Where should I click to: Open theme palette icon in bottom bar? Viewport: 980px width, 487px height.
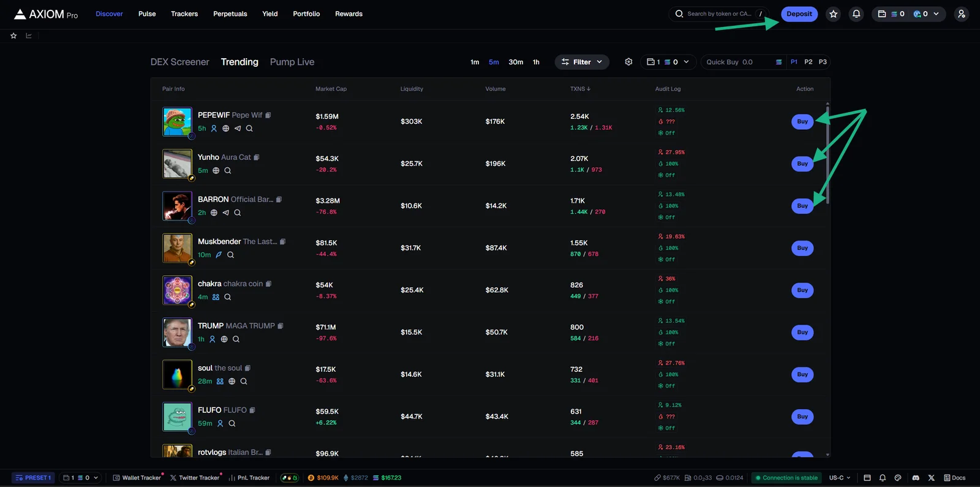[x=898, y=478]
